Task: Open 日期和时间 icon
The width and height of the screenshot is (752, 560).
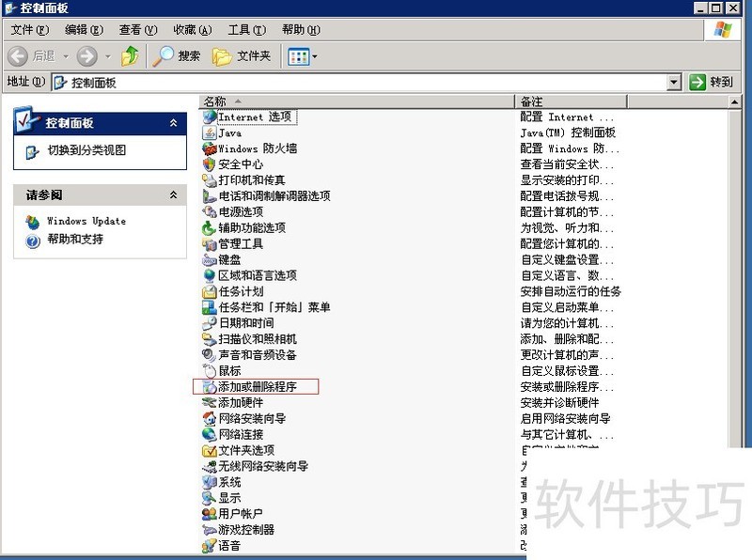Action: 209,322
